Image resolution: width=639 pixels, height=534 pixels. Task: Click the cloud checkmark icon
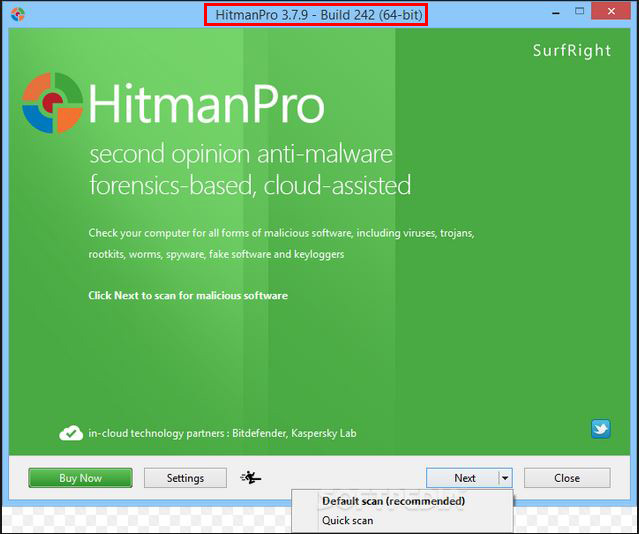coord(71,433)
